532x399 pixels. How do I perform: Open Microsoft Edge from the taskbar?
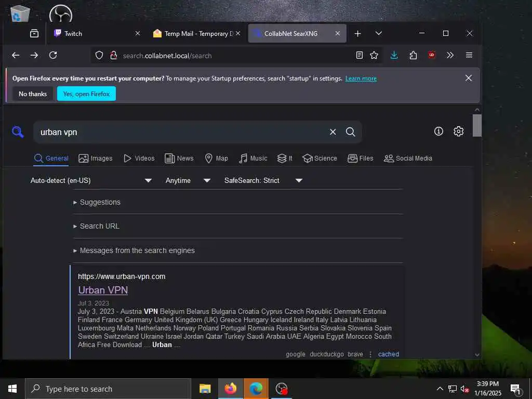coord(256,389)
